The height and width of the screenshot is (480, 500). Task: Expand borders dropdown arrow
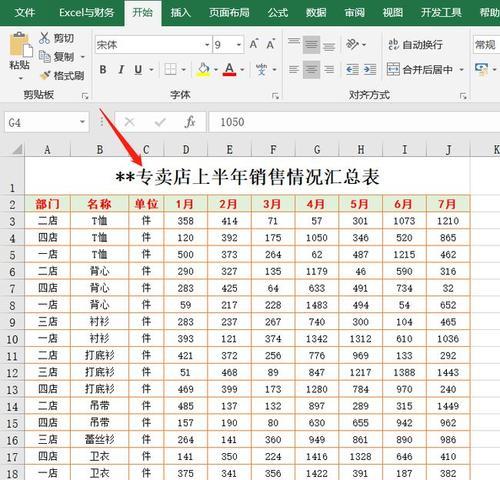pos(184,70)
